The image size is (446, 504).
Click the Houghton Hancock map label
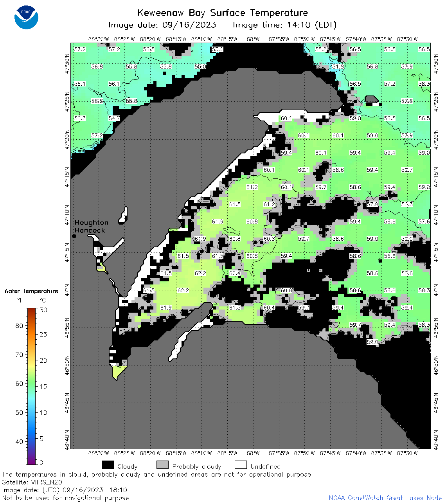[x=91, y=226]
